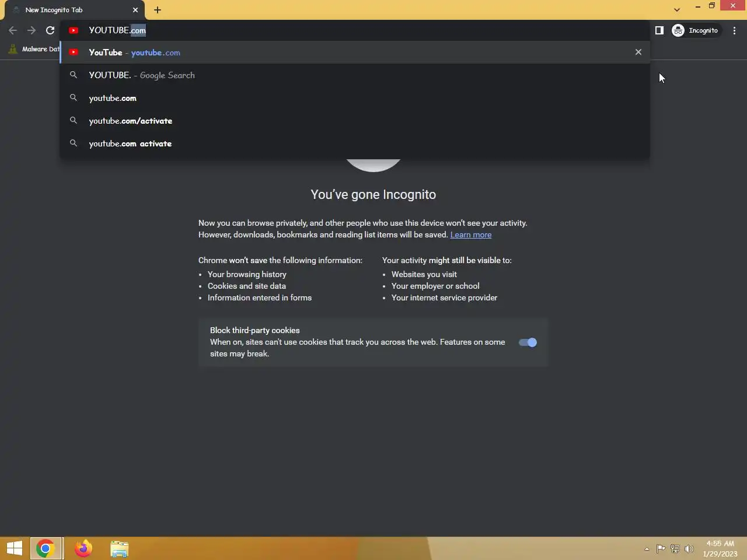This screenshot has height=560, width=747.
Task: Open the Learn more link
Action: [471, 235]
